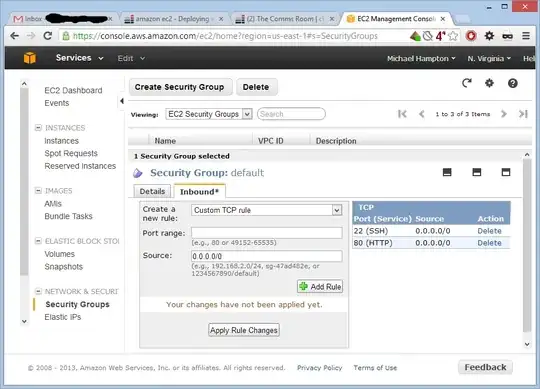The height and width of the screenshot is (389, 540).
Task: Go to next page of items
Action: 503,114
